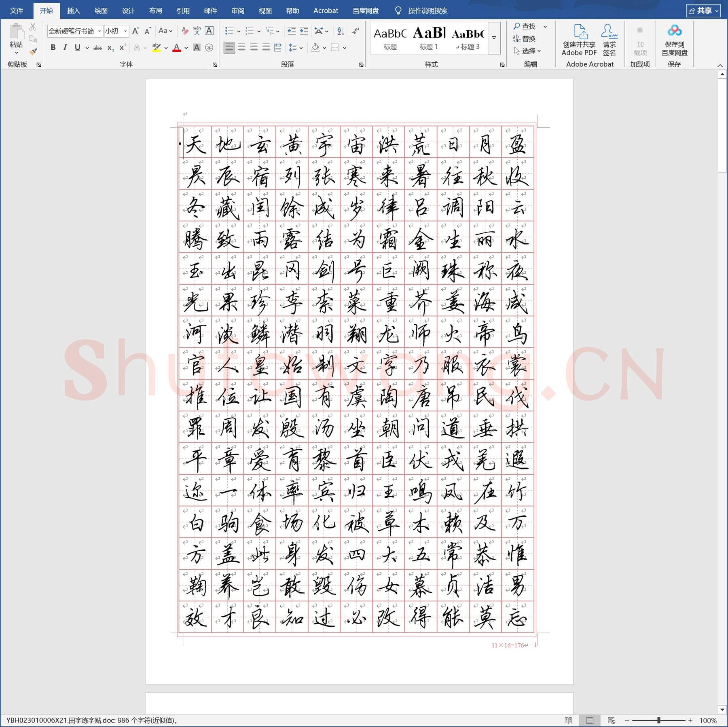Open the File (文件) tab

tap(16, 11)
